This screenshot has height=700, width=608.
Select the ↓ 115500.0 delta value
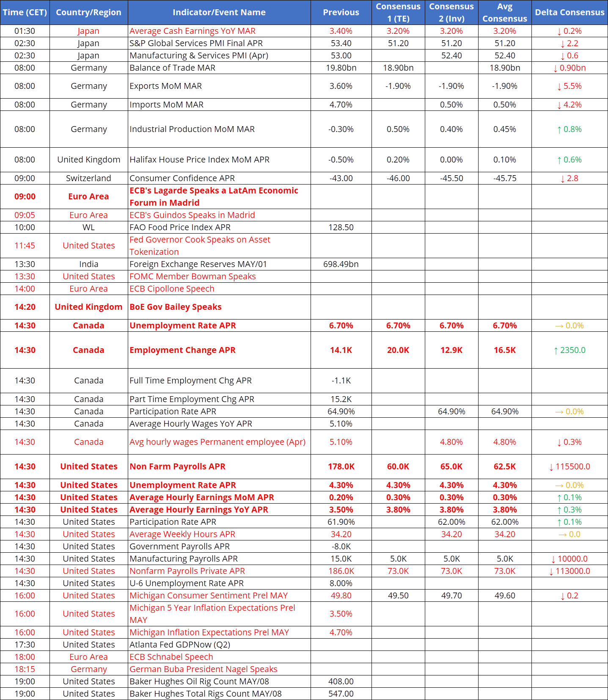569,466
